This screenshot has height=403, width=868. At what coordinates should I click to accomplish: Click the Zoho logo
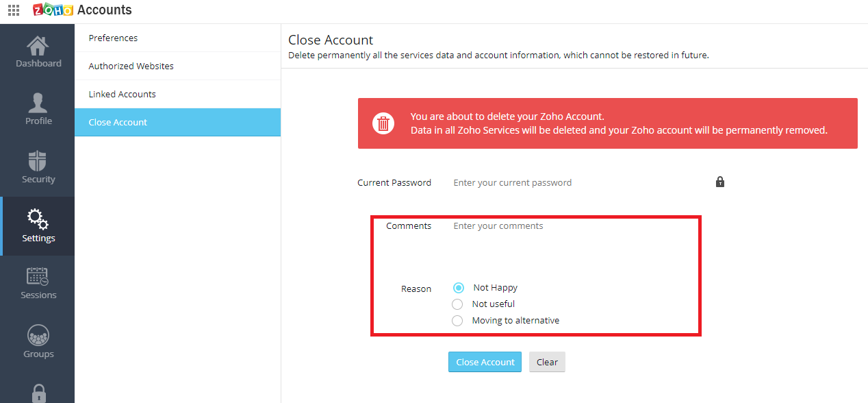point(53,10)
